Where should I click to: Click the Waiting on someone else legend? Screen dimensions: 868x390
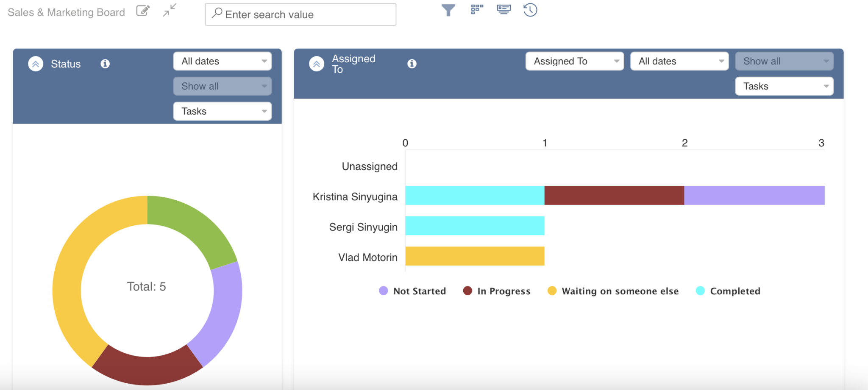tap(620, 291)
